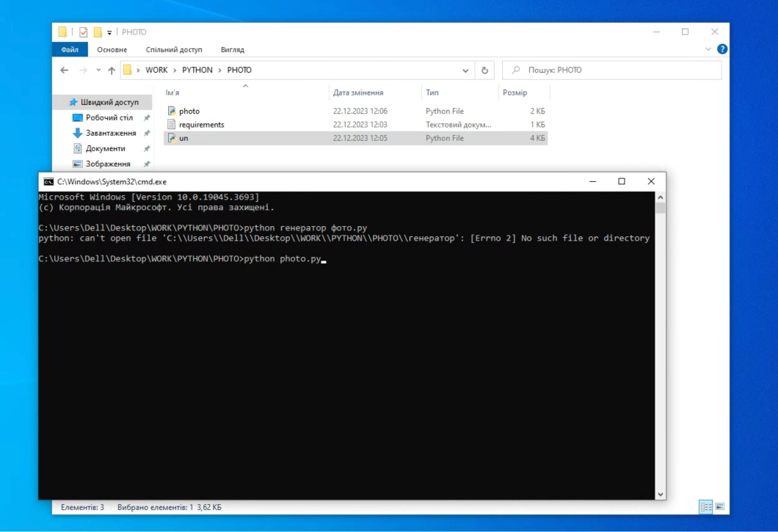778x532 pixels.
Task: Click pin icon next to Робочий стіл
Action: click(x=147, y=117)
